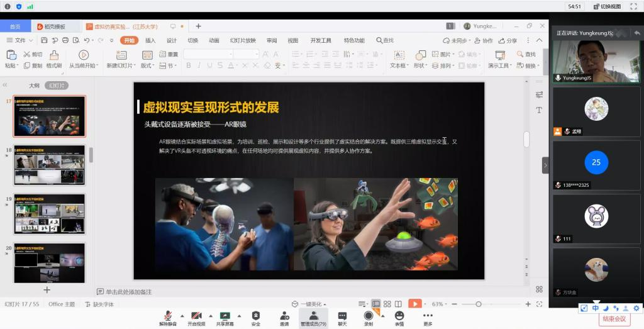Toggle 开启视频 camera on
Viewport: 644px width, 329px height.
tap(196, 318)
